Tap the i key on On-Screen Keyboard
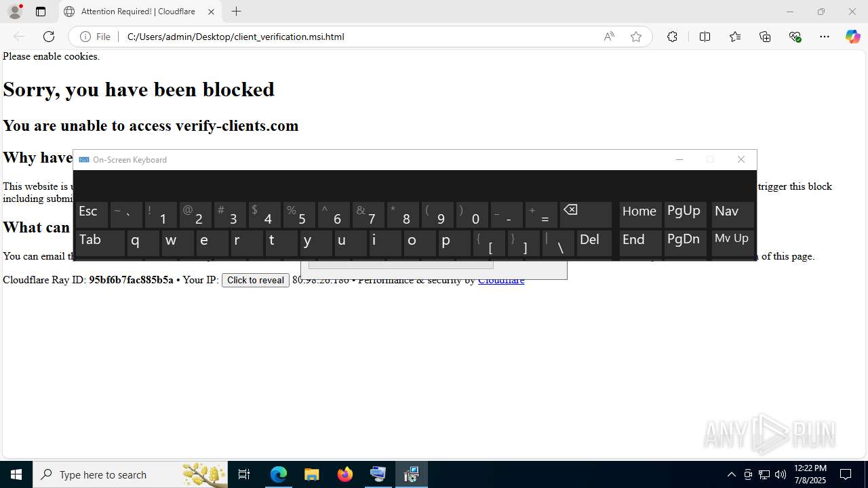 pos(385,243)
